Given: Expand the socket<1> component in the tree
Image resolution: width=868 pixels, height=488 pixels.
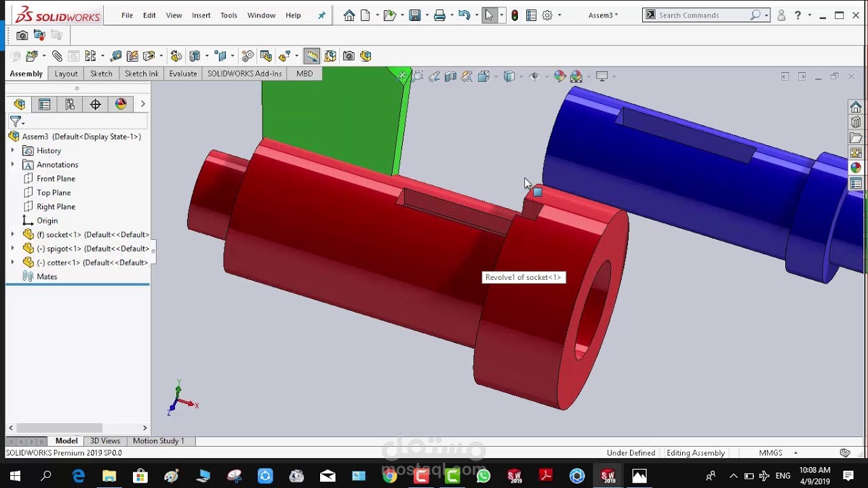Looking at the screenshot, I should (x=14, y=234).
